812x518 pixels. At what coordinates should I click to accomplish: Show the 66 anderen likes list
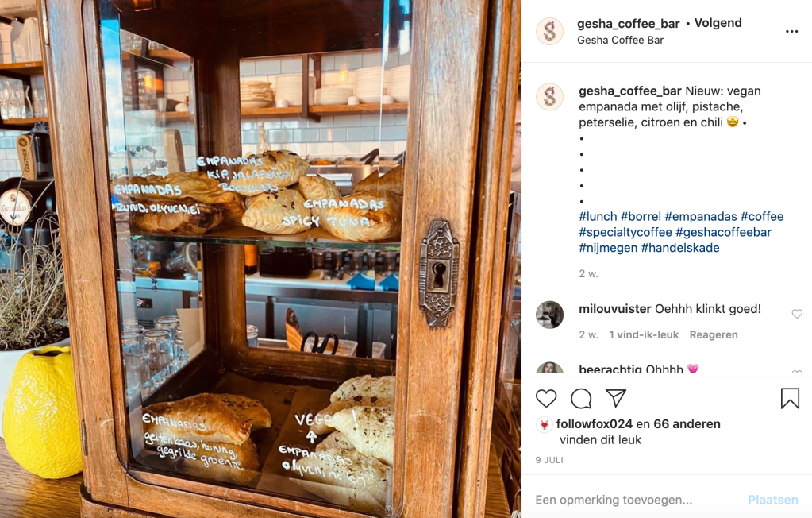pos(687,423)
